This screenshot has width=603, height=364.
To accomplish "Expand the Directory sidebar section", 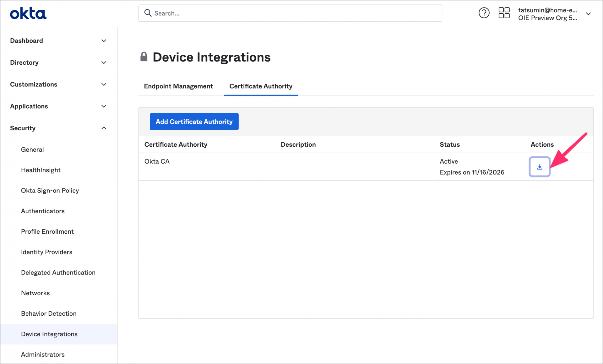I will pos(24,62).
